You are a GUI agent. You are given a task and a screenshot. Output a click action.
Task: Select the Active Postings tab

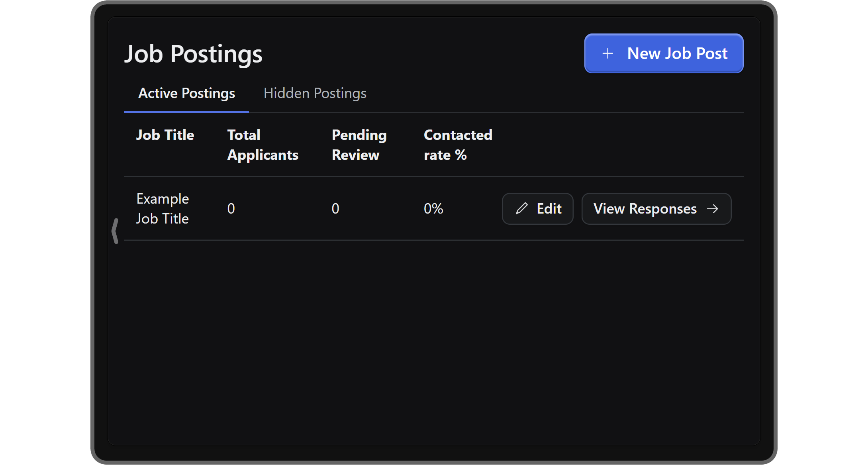coord(186,94)
